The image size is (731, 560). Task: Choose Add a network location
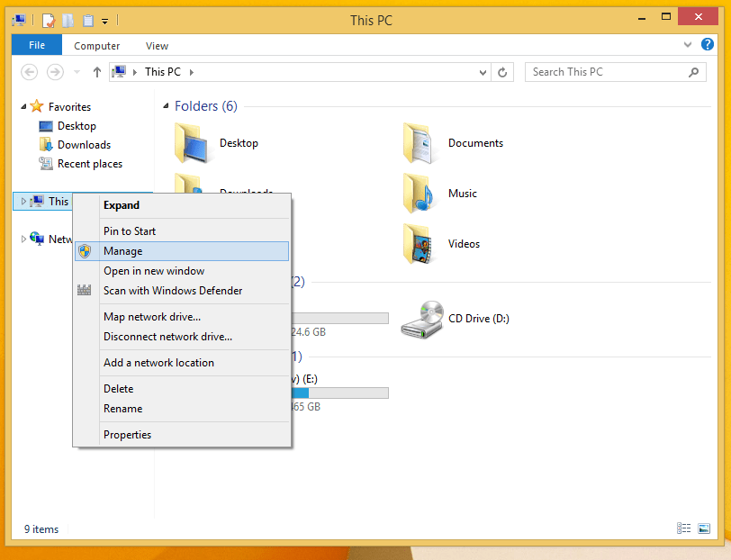point(182,363)
